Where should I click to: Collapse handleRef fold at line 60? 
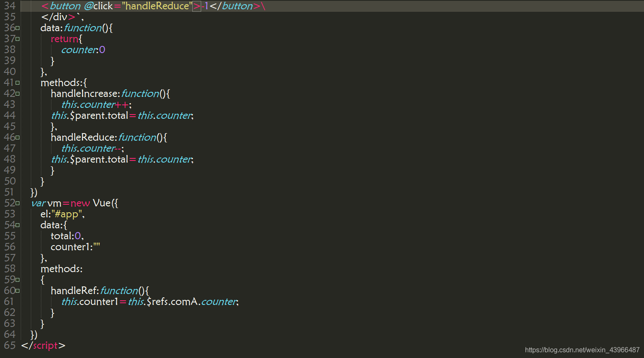18,291
